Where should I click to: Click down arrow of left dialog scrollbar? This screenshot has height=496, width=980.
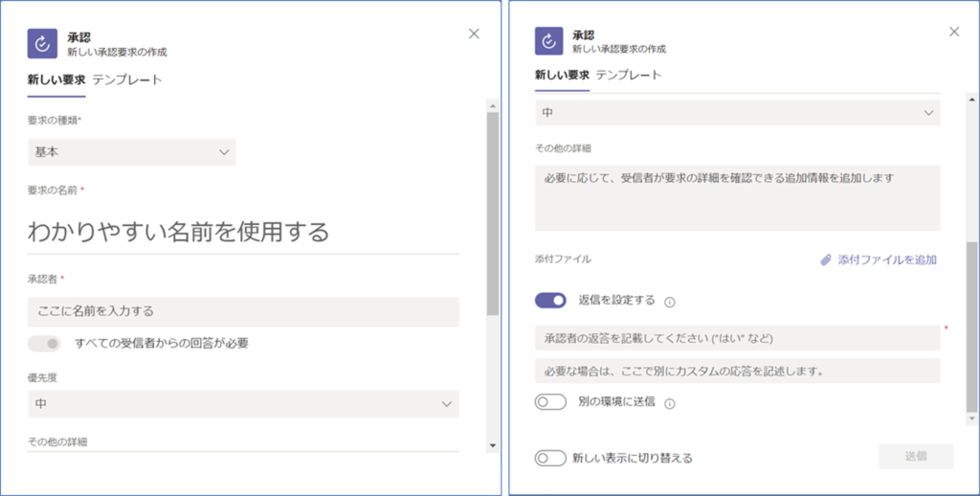492,445
